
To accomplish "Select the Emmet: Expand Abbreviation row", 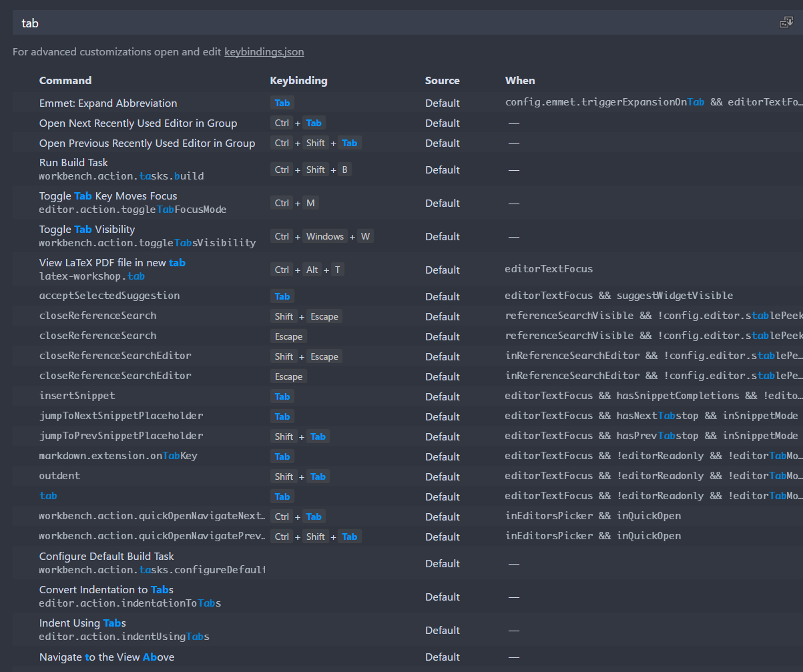I will coord(108,103).
